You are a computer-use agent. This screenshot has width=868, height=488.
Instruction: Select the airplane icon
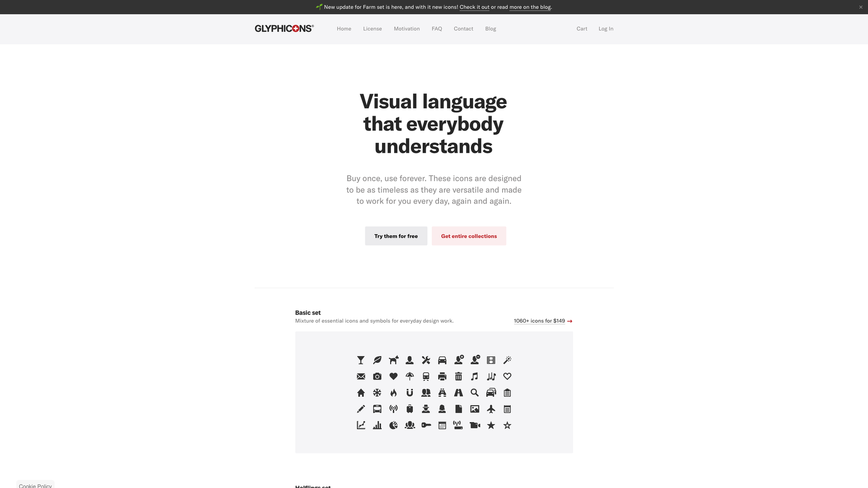point(491,409)
